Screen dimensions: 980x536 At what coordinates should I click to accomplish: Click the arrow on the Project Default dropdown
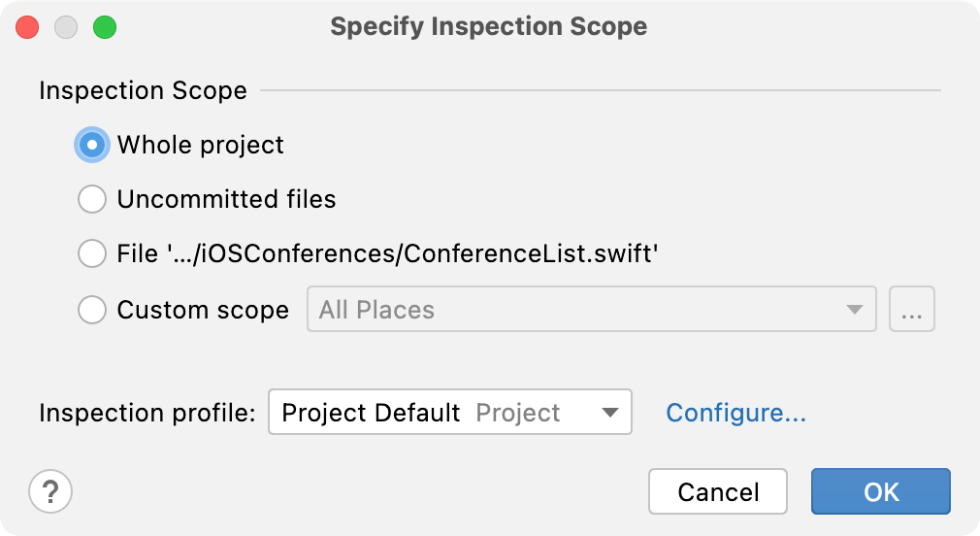tap(610, 412)
